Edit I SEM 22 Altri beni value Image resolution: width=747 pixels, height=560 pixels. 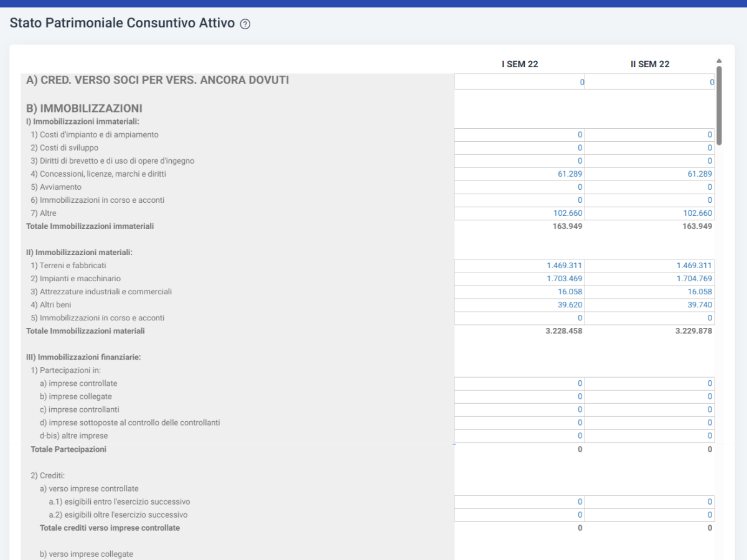(520, 305)
